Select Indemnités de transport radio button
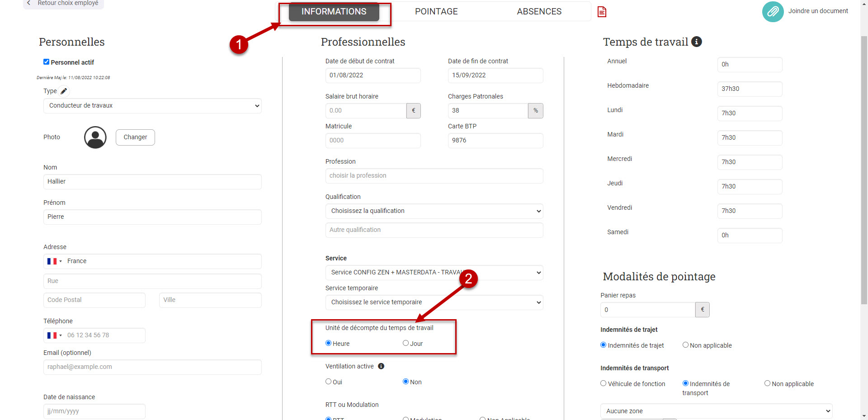The image size is (868, 420). pyautogui.click(x=685, y=383)
